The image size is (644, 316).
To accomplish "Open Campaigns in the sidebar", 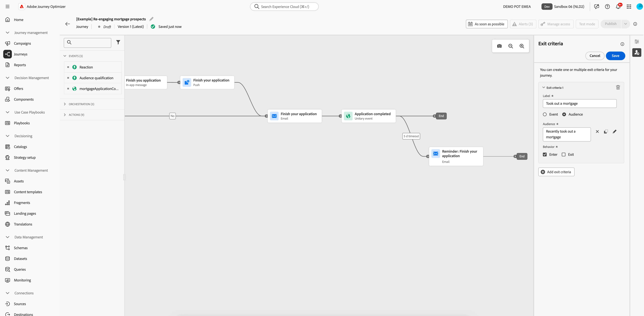I will (22, 43).
